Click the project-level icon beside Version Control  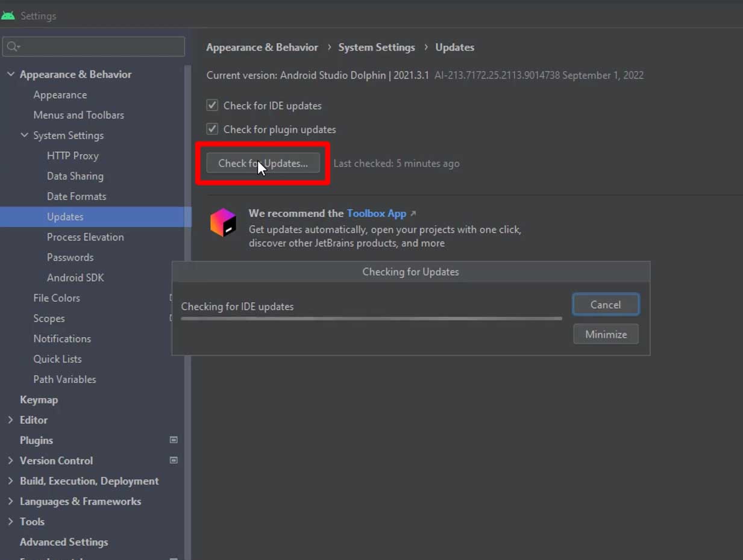174,461
